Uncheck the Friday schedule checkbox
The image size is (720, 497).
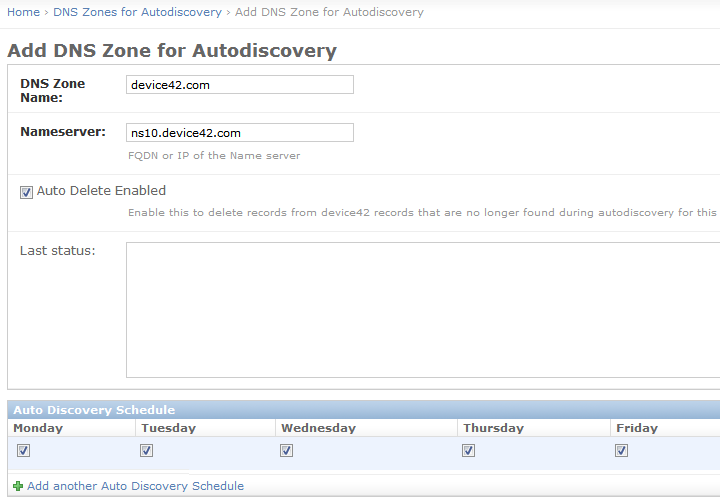click(621, 450)
